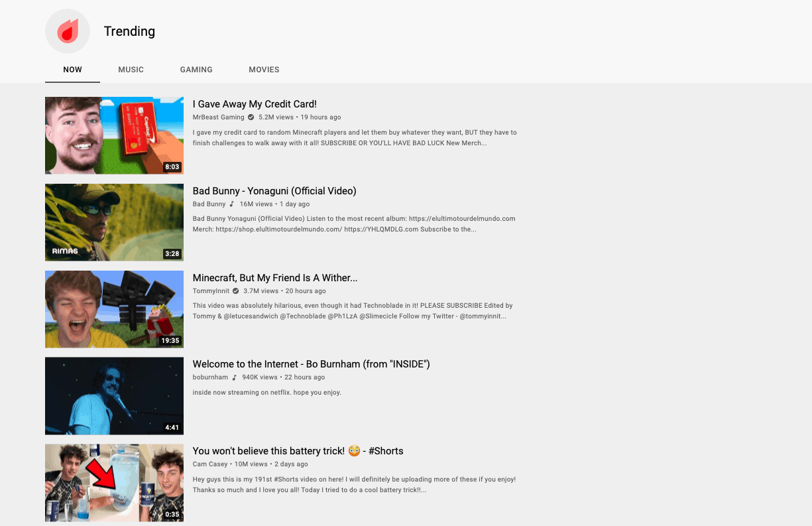This screenshot has height=526, width=812.
Task: Open the boburnham channel link
Action: click(x=210, y=377)
